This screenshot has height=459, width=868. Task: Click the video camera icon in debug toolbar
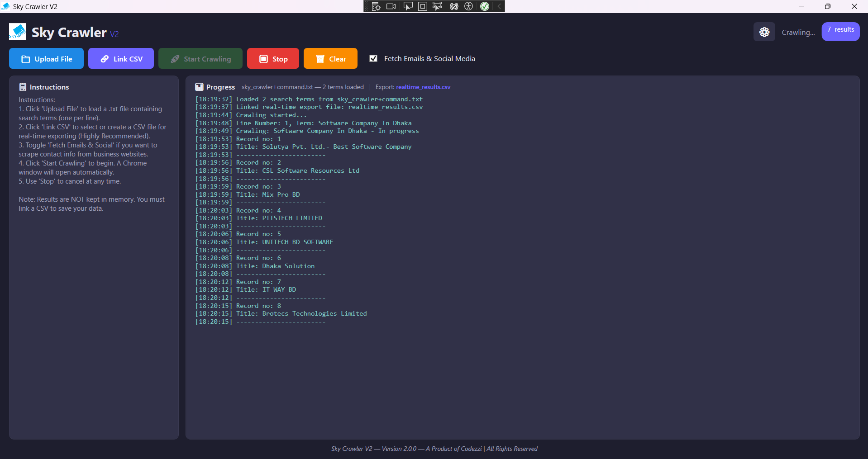(x=391, y=6)
